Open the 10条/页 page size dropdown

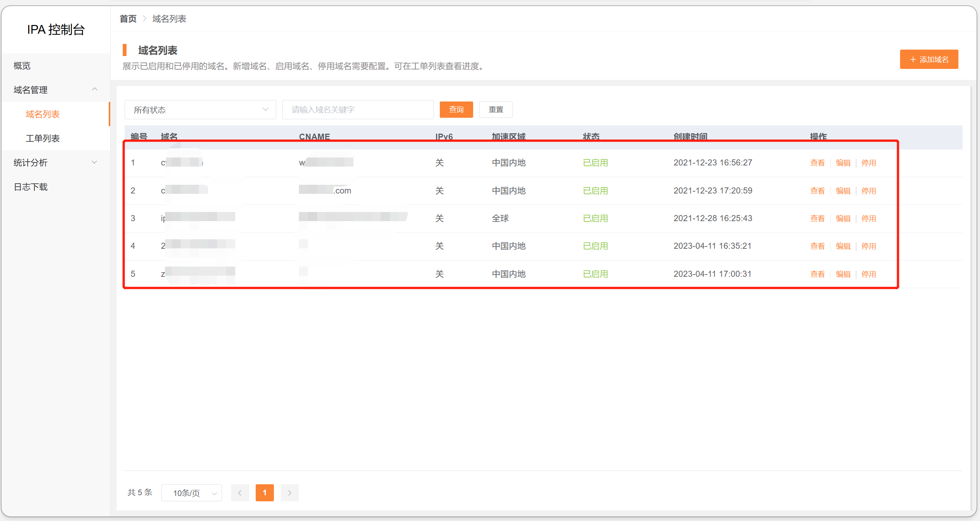191,493
